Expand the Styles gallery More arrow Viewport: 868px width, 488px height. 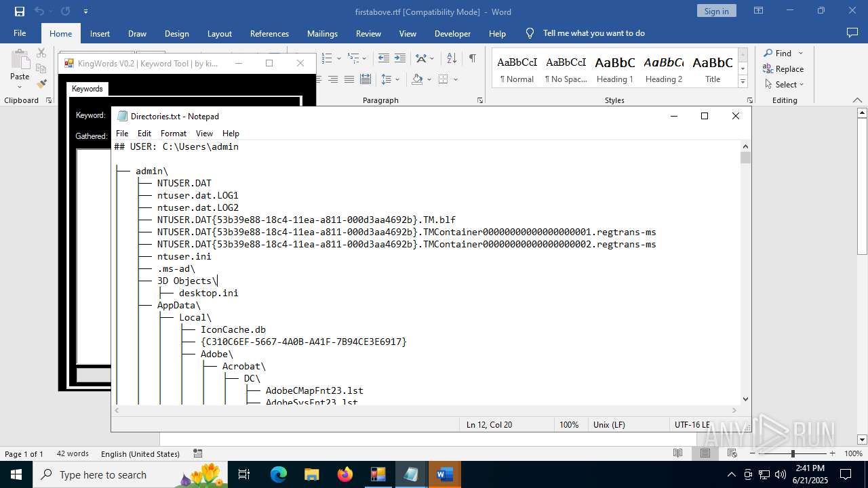pyautogui.click(x=743, y=82)
